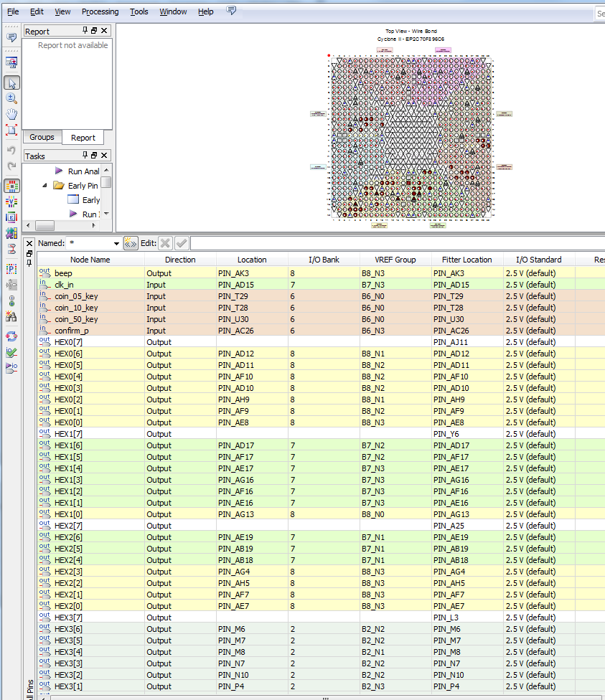This screenshot has height=700, width=605.
Task: Open the Tools menu
Action: tap(139, 11)
